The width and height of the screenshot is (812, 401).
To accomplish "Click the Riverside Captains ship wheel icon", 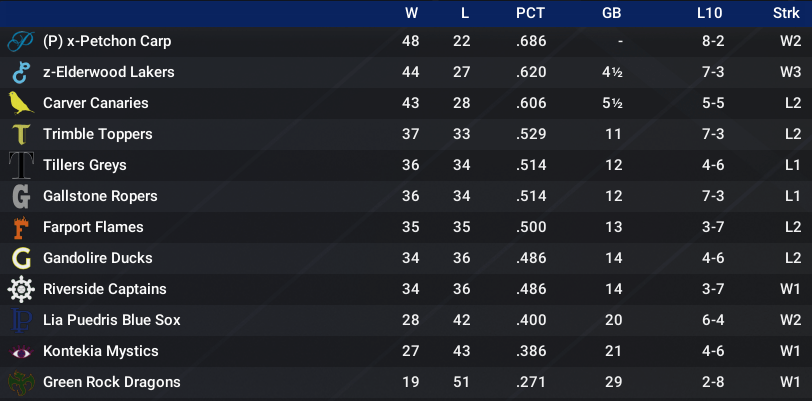I will [x=21, y=289].
